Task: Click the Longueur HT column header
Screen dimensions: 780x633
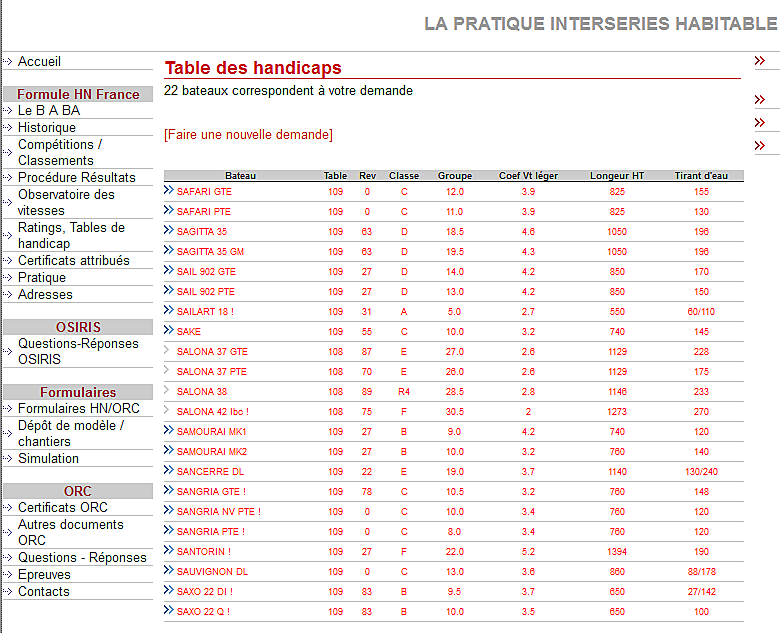Action: [617, 176]
